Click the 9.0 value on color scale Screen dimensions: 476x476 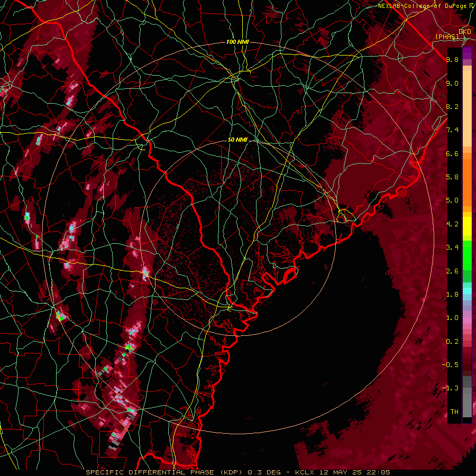[452, 83]
